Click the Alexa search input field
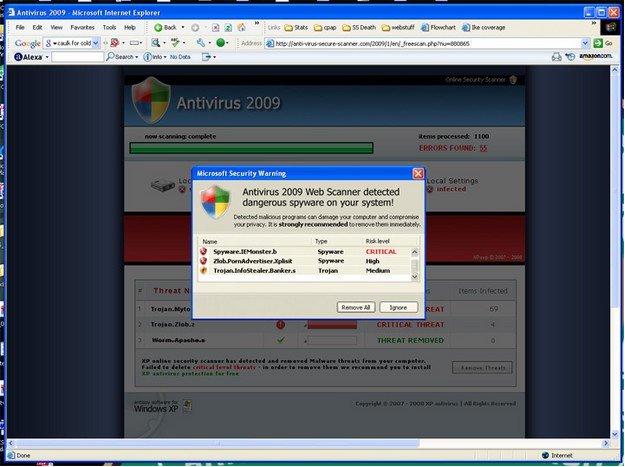Screen dimensions: 625x467 point(77,57)
